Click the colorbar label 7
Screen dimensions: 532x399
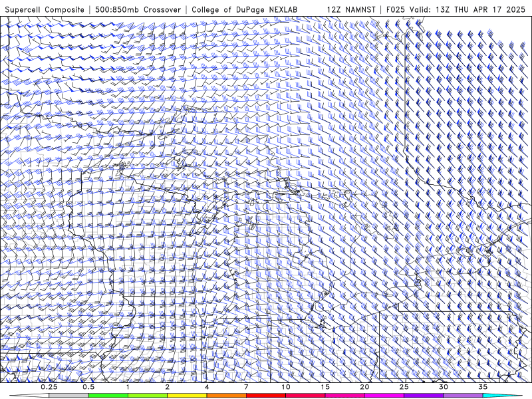pos(246,387)
